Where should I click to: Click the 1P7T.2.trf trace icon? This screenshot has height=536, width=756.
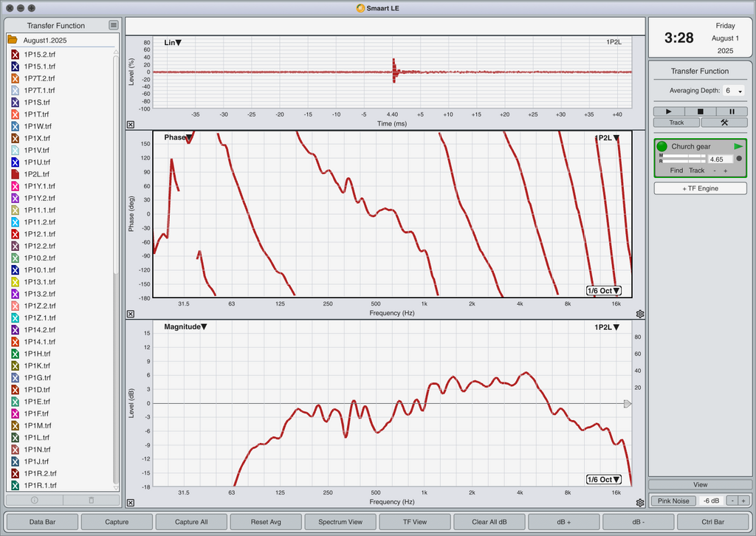[15, 78]
